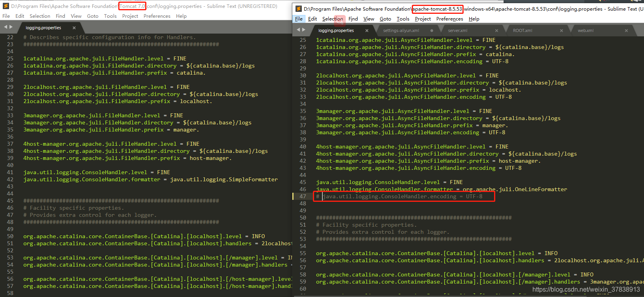
Task: Click '1catalina...FileHandler.level = FINE' line in left window
Action: pyautogui.click(x=105, y=58)
